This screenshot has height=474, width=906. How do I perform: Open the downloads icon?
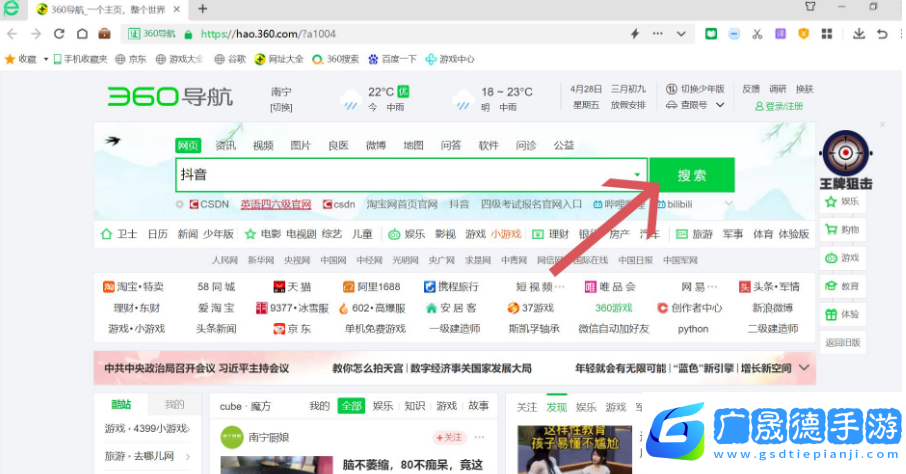(x=859, y=34)
